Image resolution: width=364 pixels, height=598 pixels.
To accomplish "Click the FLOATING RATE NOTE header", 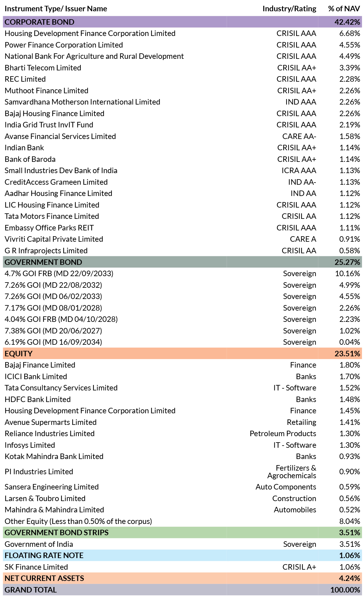I will (44, 555).
